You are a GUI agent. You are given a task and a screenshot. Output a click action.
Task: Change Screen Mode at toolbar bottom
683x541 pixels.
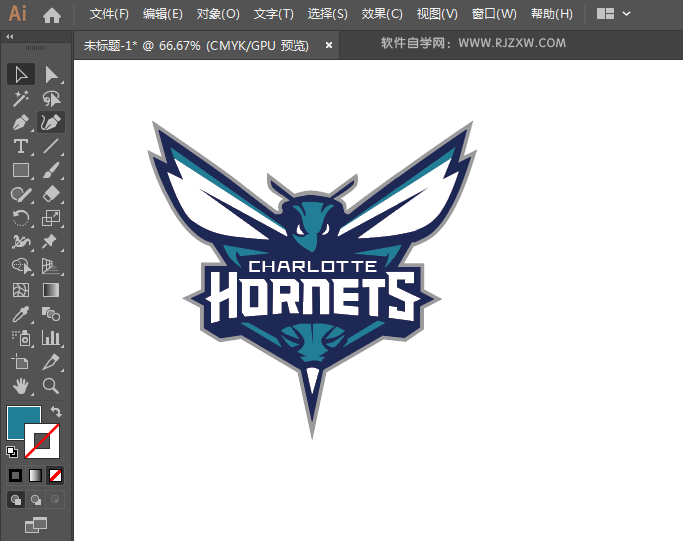click(x=36, y=525)
